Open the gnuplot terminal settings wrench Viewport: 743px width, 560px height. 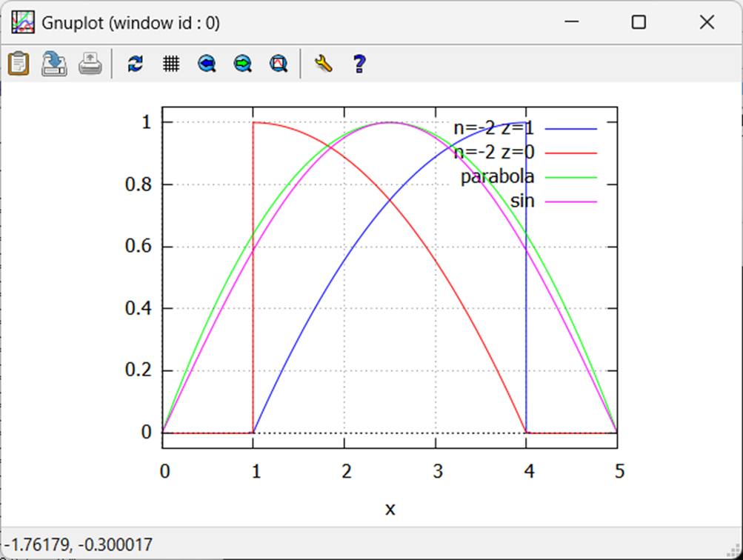(x=322, y=64)
